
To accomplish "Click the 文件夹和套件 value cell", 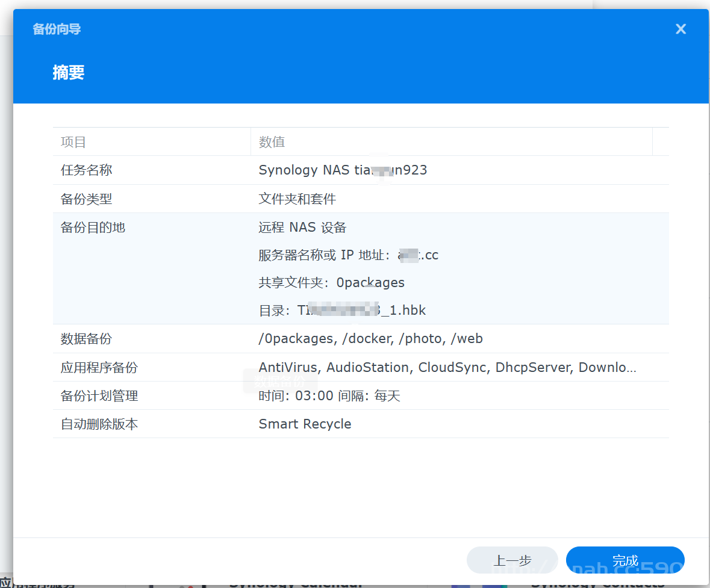I will click(297, 199).
